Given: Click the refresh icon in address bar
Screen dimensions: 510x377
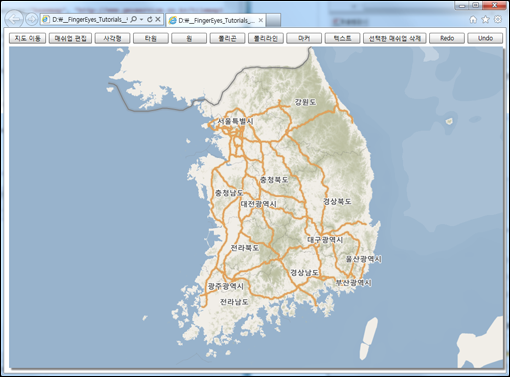Looking at the screenshot, I should (x=150, y=20).
